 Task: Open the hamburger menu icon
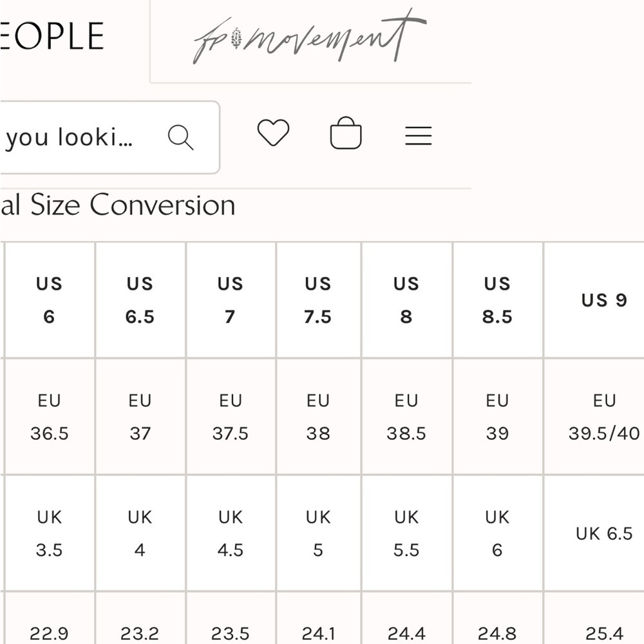[418, 136]
